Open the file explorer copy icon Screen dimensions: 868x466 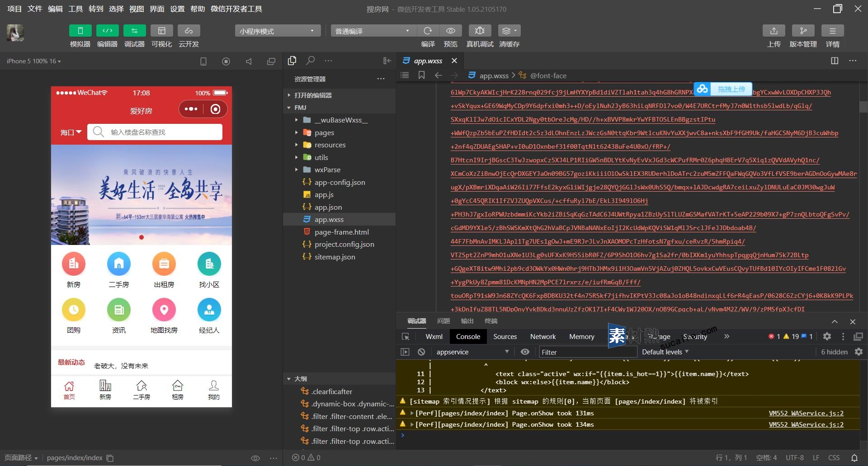pos(292,61)
